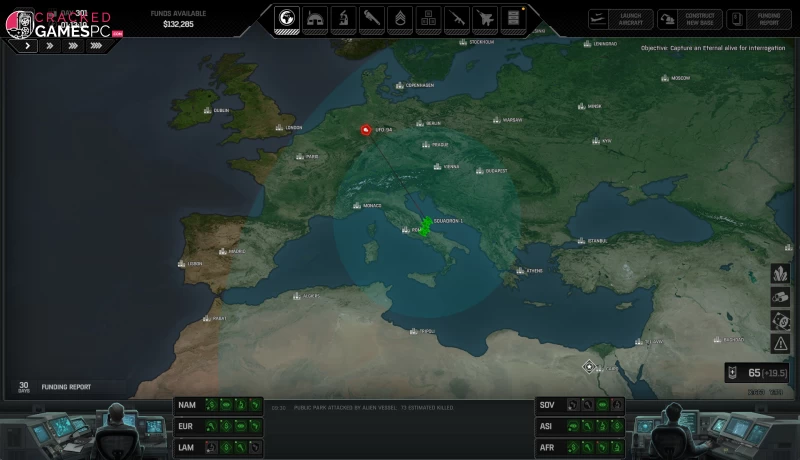Open the soldier ranks screen

pos(400,18)
